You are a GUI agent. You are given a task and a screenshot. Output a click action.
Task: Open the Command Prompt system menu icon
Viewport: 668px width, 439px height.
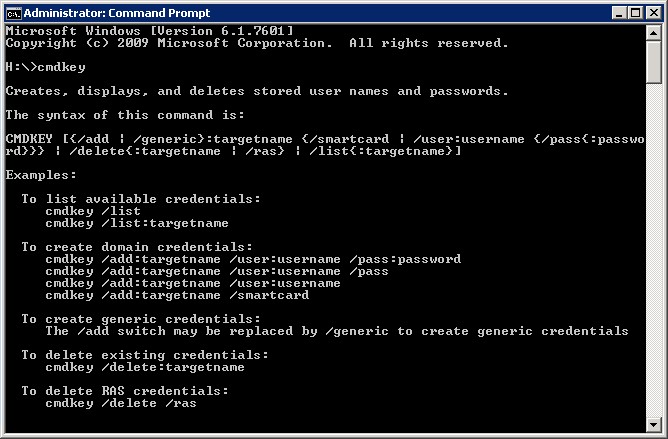(x=13, y=13)
